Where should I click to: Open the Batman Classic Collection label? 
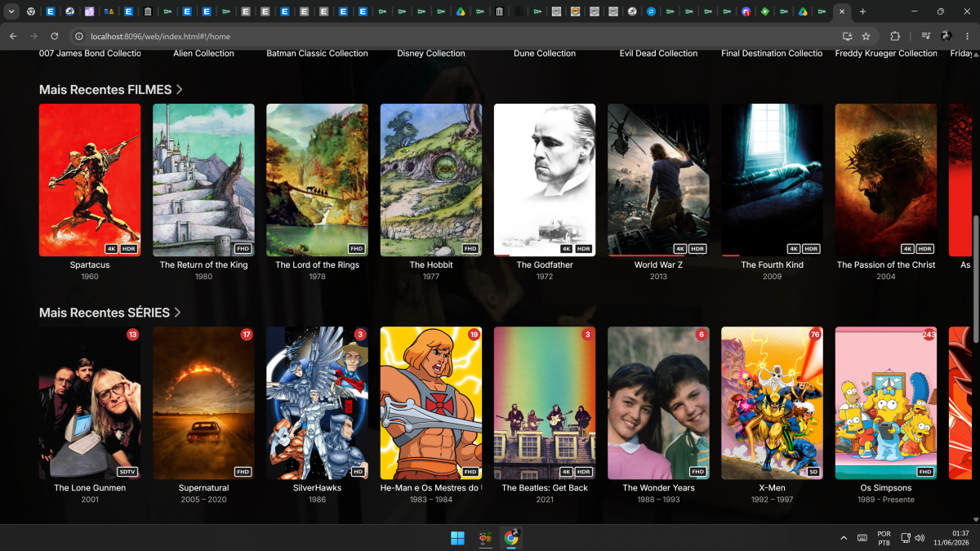317,54
